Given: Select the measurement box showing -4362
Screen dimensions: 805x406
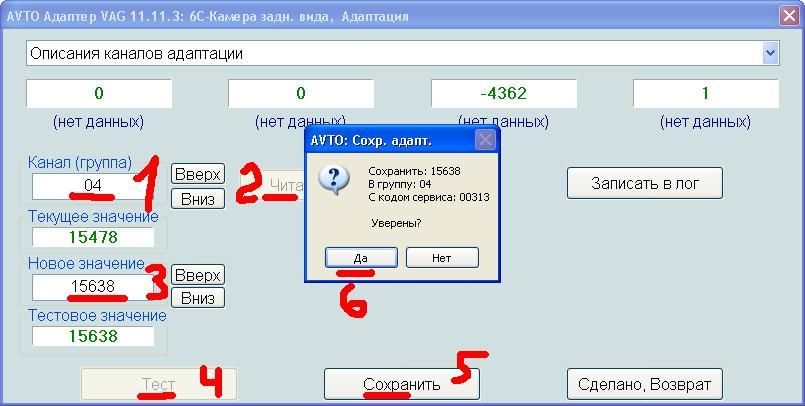Looking at the screenshot, I should tap(503, 94).
